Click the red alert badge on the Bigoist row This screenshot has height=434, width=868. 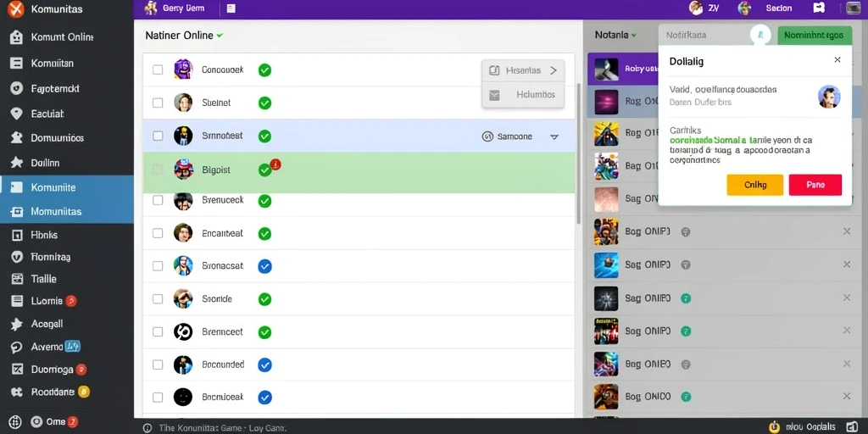[x=275, y=164]
